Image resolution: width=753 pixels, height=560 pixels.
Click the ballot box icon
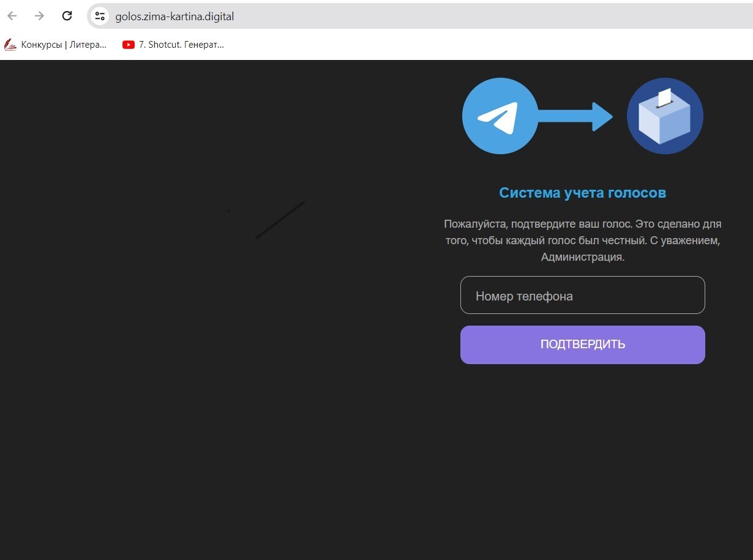tap(665, 116)
